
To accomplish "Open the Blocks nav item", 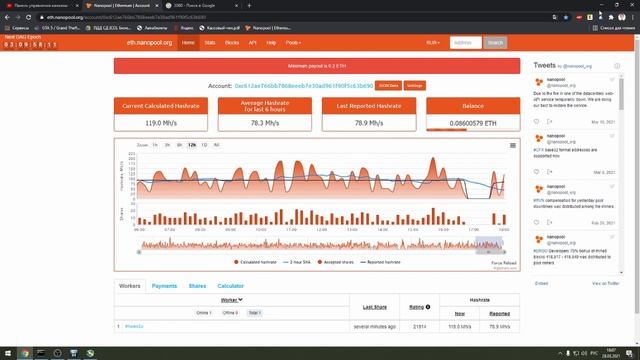I will [x=232, y=42].
